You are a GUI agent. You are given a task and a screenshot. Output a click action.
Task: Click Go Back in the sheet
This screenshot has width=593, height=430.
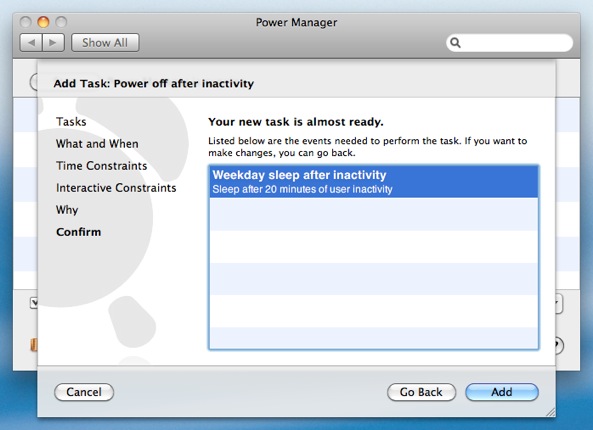tap(421, 392)
